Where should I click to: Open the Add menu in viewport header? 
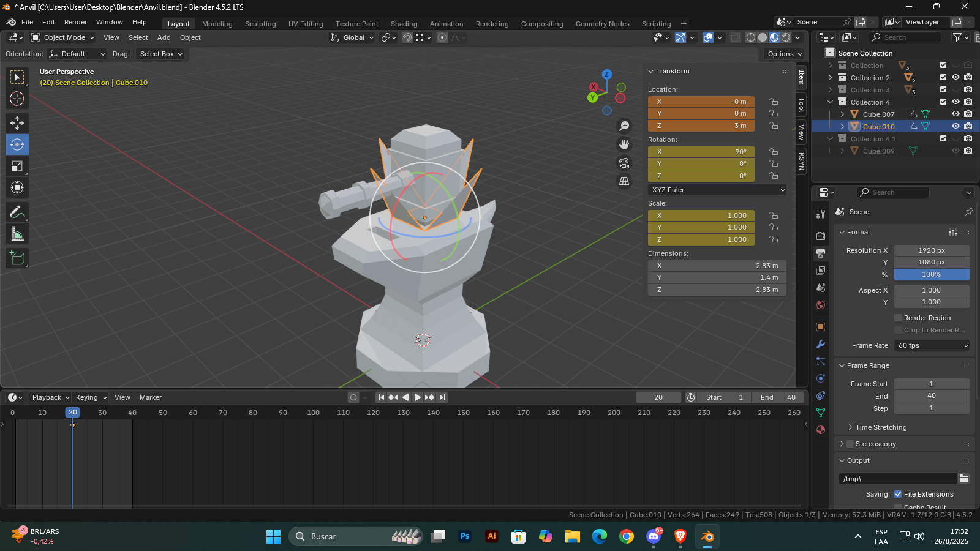[164, 37]
